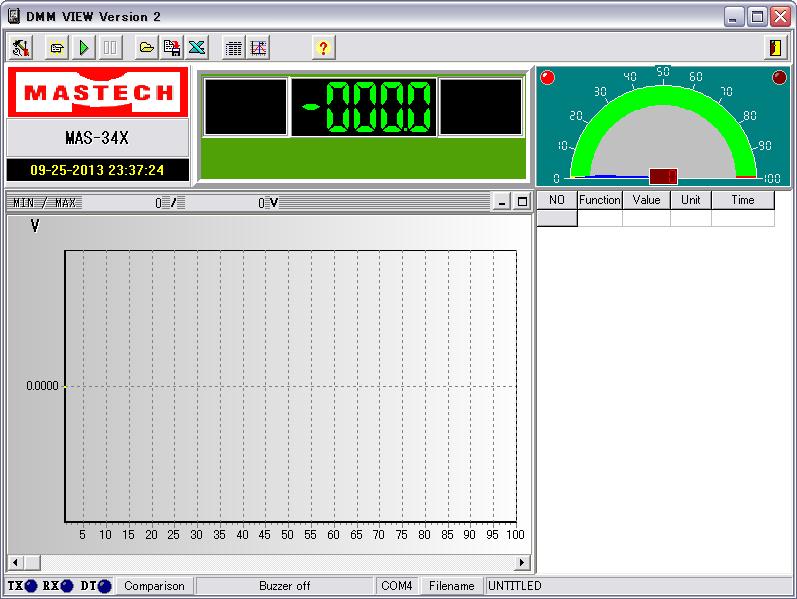Image resolution: width=797 pixels, height=599 pixels.
Task: Click the first empty row header cell
Action: [x=557, y=218]
